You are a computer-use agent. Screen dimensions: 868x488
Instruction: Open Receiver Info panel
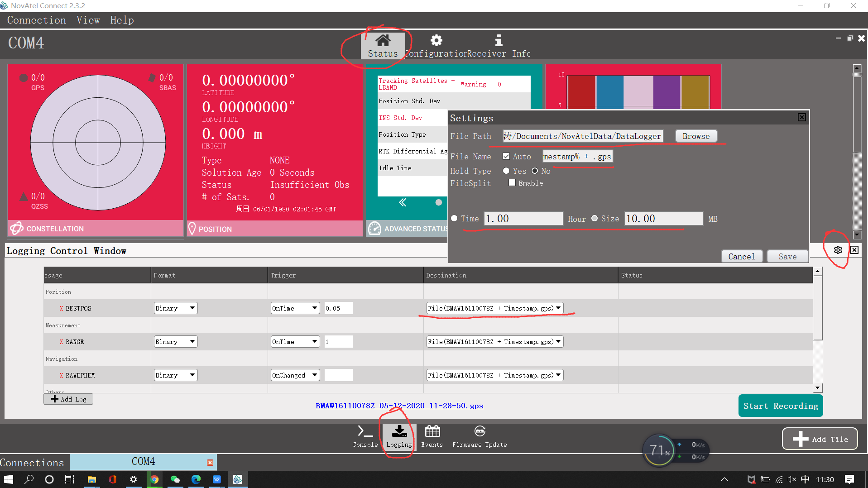[x=498, y=45]
